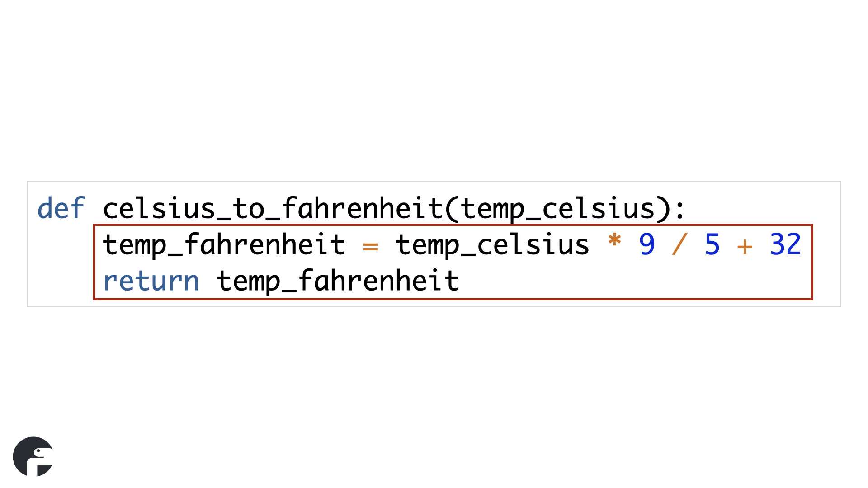Image resolution: width=868 pixels, height=488 pixels.
Task: Click the opening parenthesis after celsius_to_fahrenheit
Action: click(x=452, y=209)
